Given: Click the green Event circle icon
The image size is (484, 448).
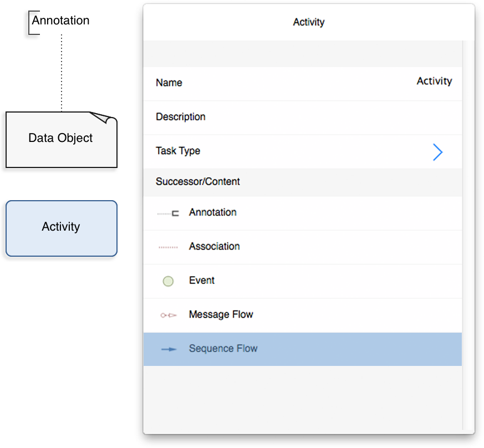Looking at the screenshot, I should coord(168,281).
